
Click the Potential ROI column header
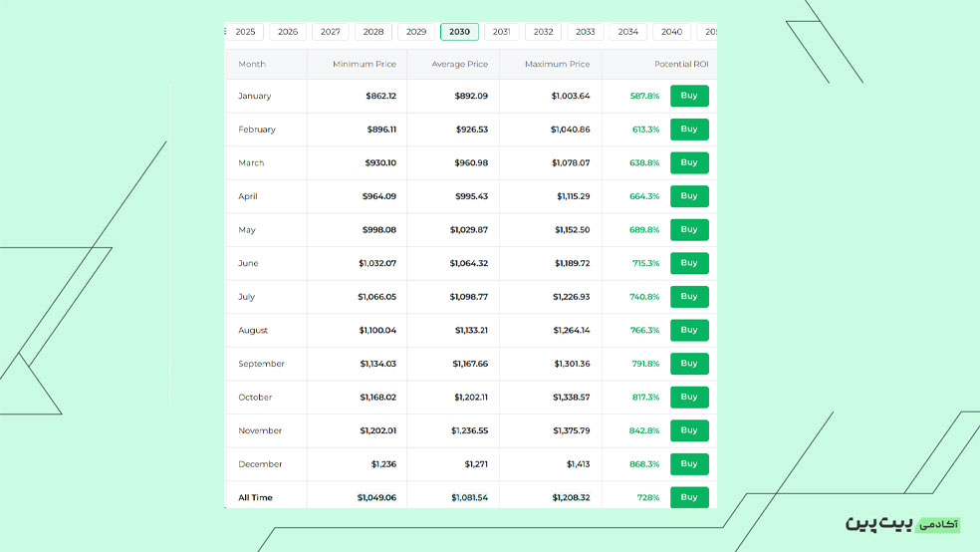[680, 64]
